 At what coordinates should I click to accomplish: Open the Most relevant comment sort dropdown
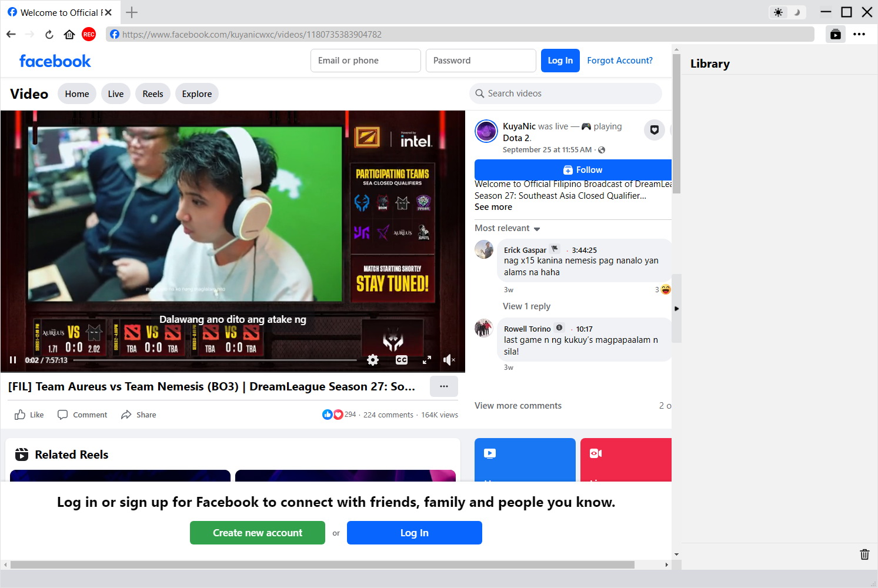[x=508, y=228]
